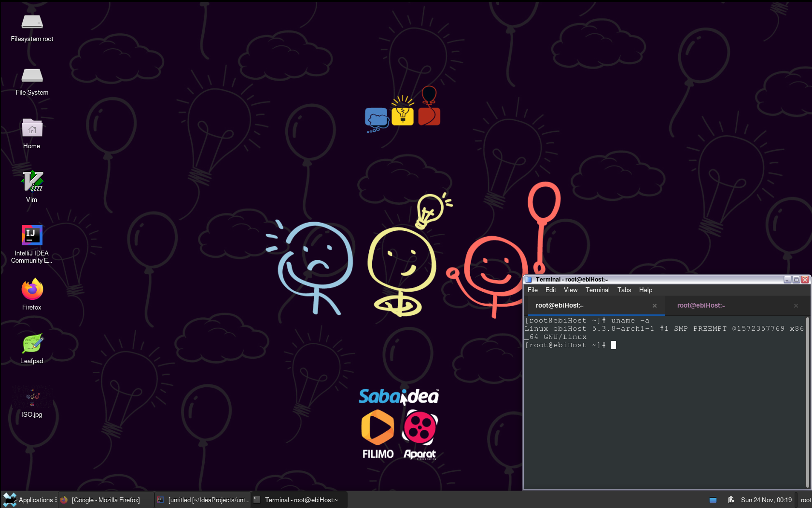Click the root user panel label
Screen dimensions: 812x508
coord(806,500)
